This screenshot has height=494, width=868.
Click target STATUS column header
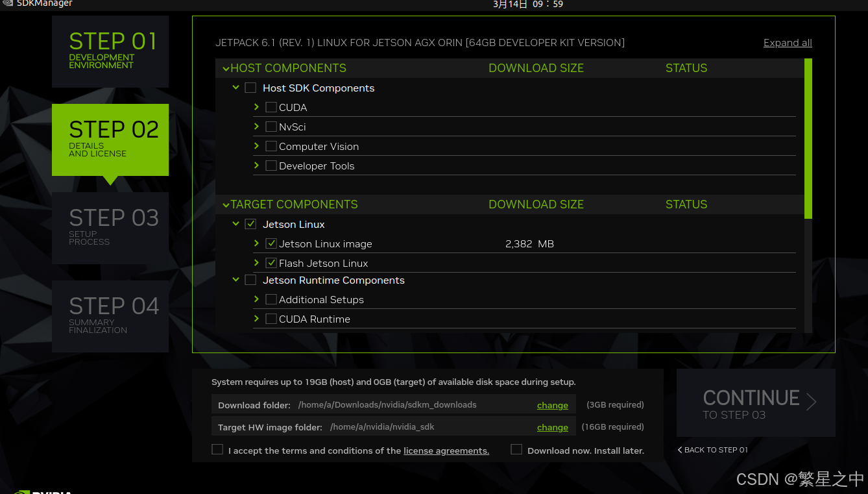pyautogui.click(x=686, y=204)
